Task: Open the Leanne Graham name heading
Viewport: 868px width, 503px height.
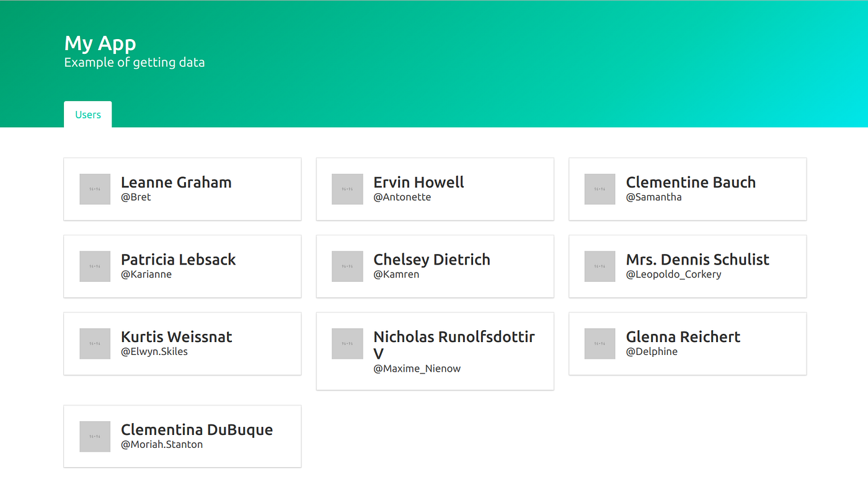Action: coord(176,182)
